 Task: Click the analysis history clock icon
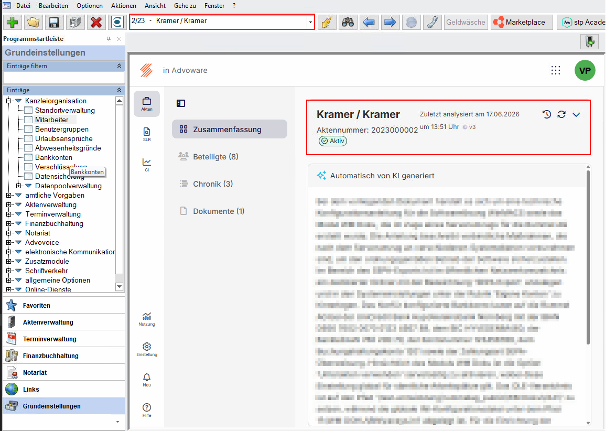pyautogui.click(x=546, y=114)
